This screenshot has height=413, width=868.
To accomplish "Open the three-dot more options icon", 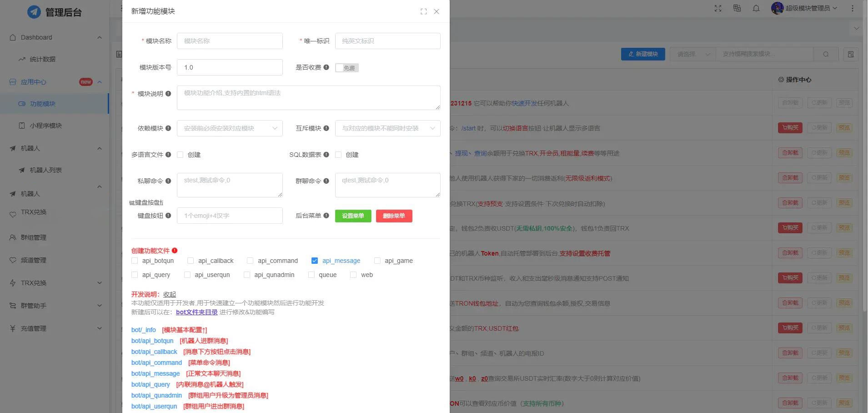I will 853,8.
